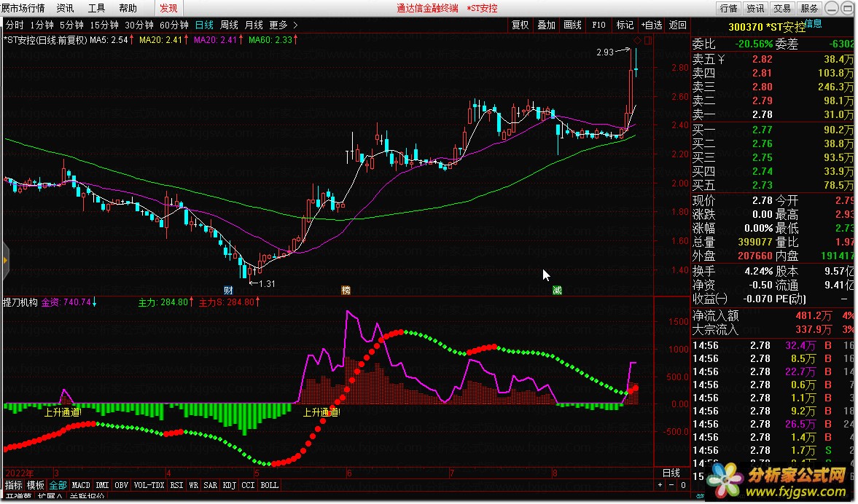Open the 更多 periods menu
Screen dimensions: 858x504
[278, 25]
